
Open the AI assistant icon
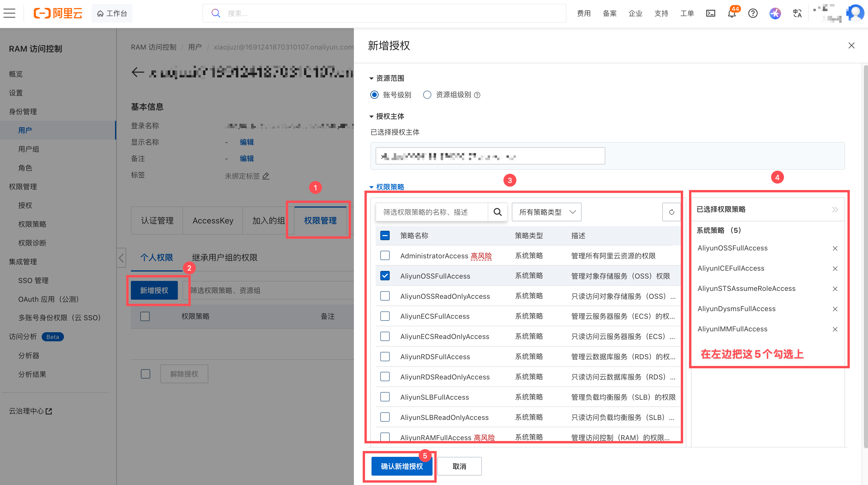775,13
